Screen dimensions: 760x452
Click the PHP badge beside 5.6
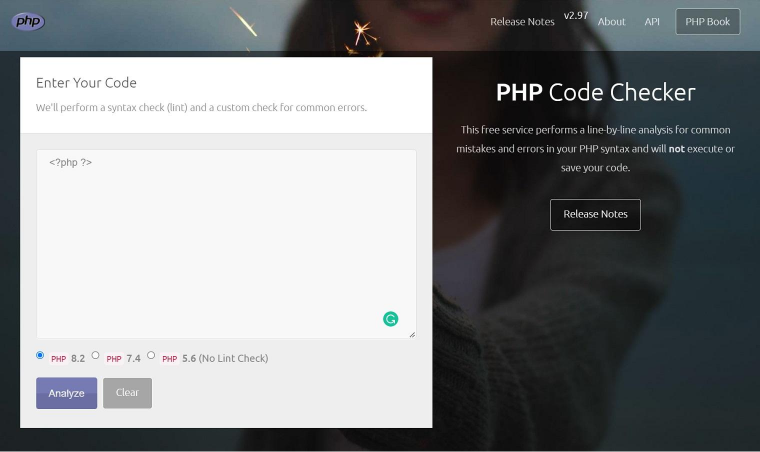click(170, 358)
